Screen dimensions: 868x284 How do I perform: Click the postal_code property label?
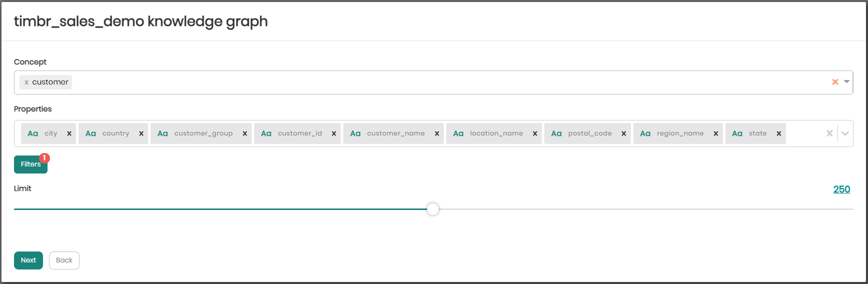(x=590, y=133)
